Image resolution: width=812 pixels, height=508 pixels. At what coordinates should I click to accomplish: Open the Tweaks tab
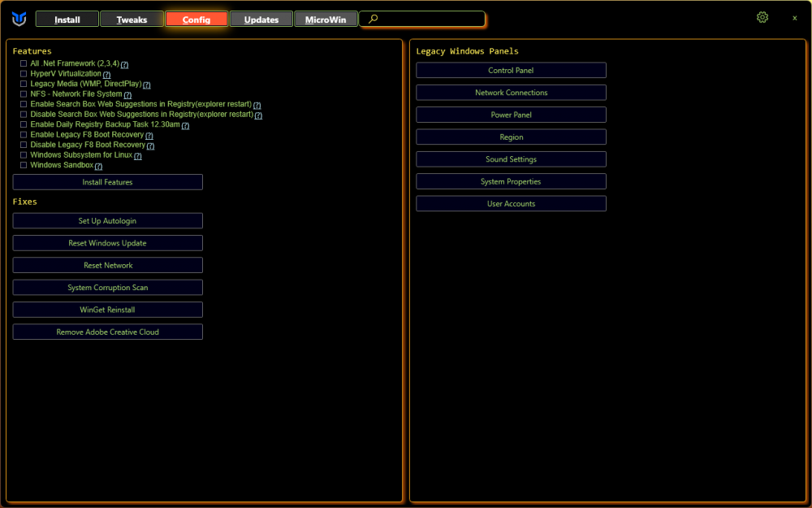(132, 20)
